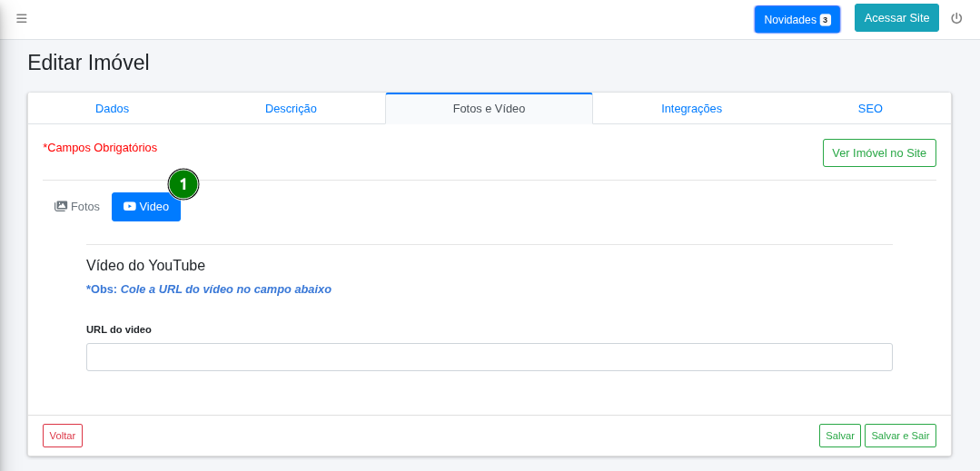Click the Acessar Site button
980x471 pixels.
coord(896,18)
